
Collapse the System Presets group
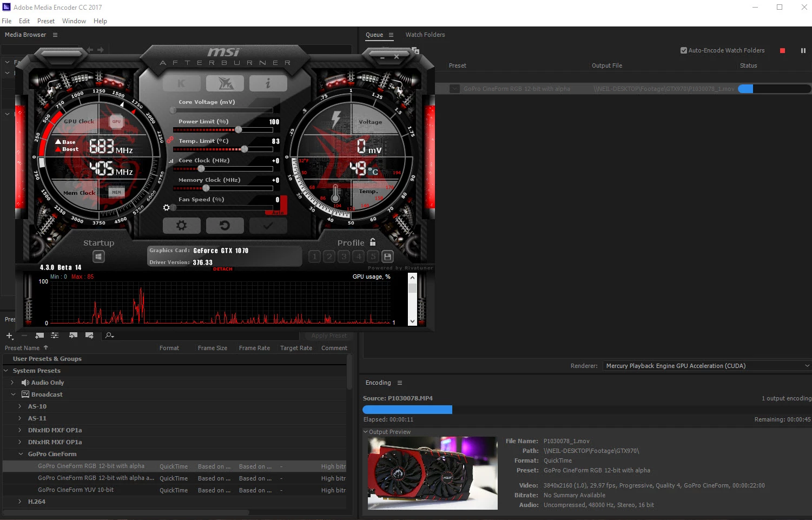click(6, 371)
